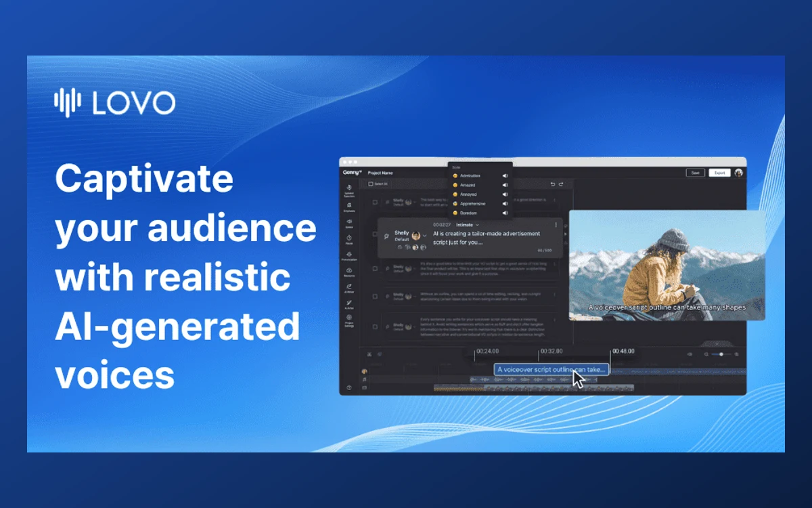Open the Pronunciation tool in sidebar
This screenshot has height=508, width=812.
(349, 256)
